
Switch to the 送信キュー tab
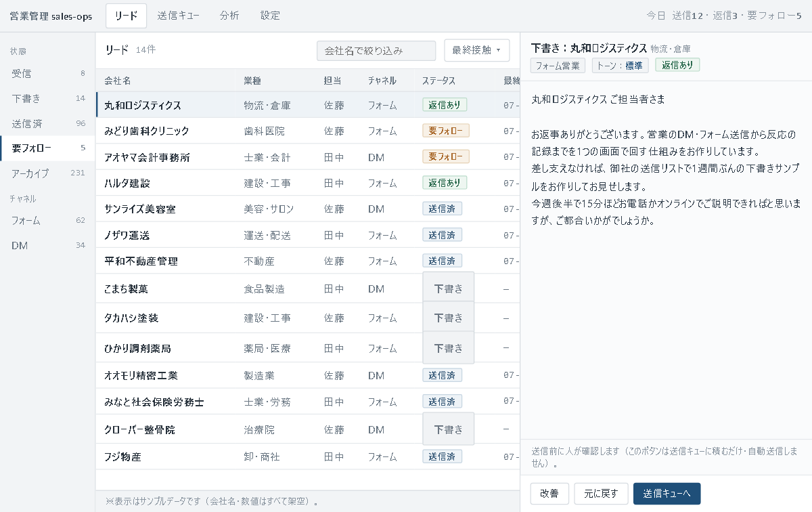[179, 16]
